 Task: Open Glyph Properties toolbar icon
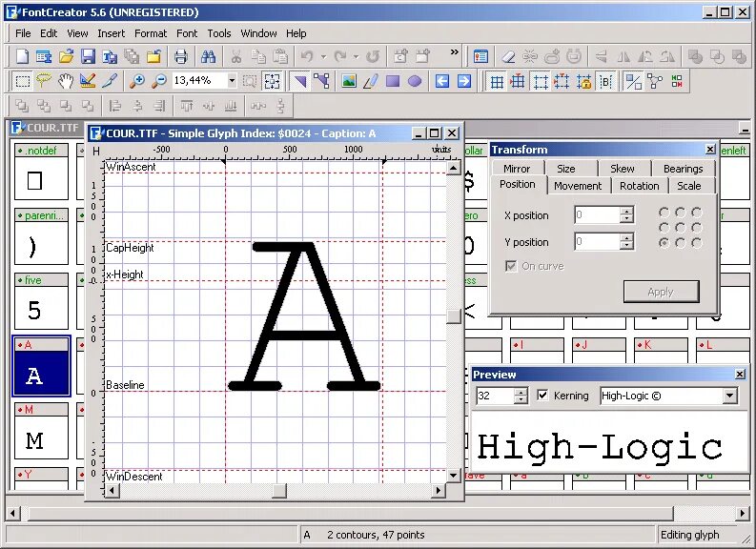tap(480, 56)
